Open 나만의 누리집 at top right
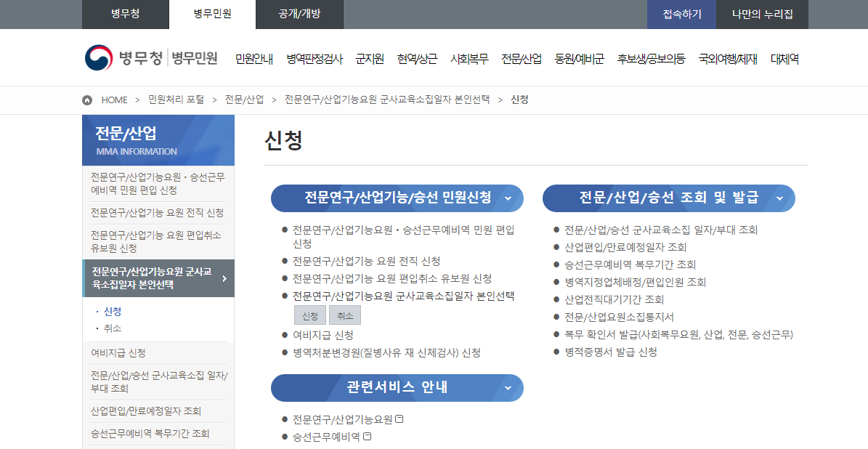The image size is (868, 449). pyautogui.click(x=762, y=15)
